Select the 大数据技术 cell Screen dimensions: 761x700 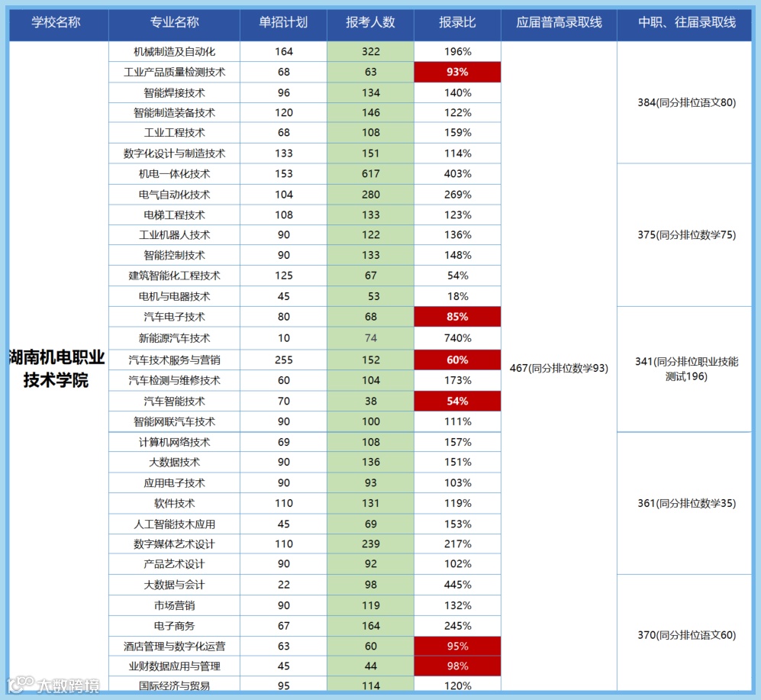pyautogui.click(x=174, y=462)
